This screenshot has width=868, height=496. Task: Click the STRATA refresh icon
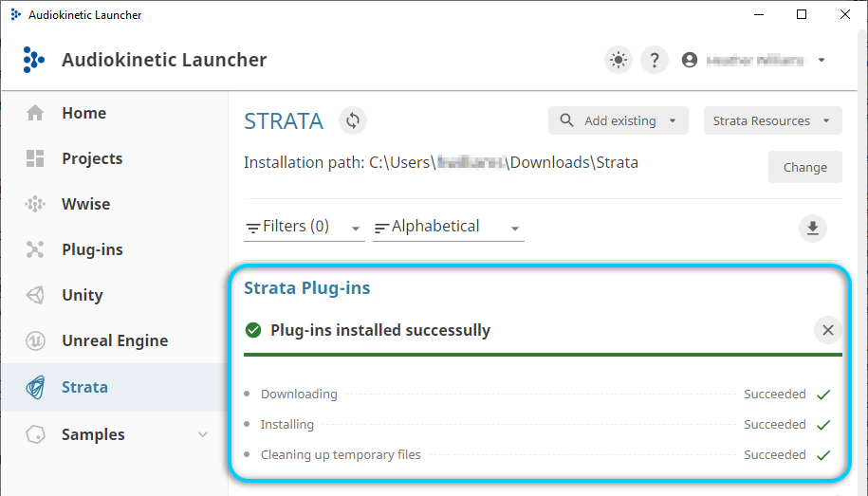pyautogui.click(x=353, y=120)
